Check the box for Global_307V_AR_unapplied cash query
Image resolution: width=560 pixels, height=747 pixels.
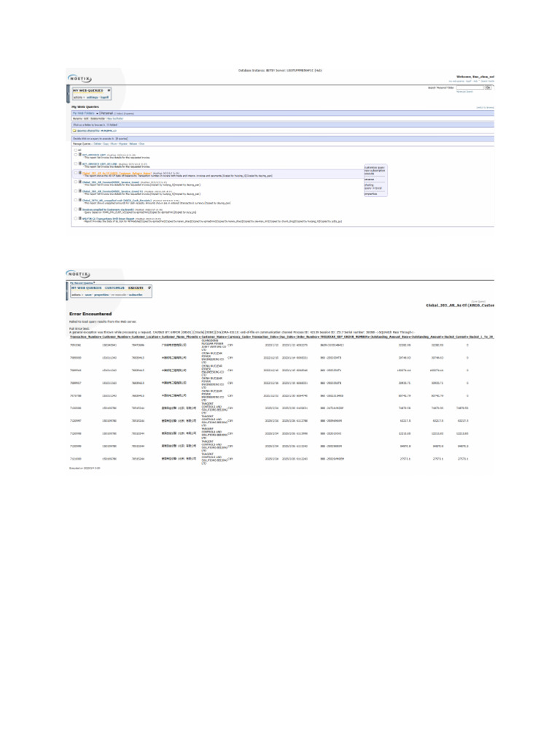[x=75, y=200]
